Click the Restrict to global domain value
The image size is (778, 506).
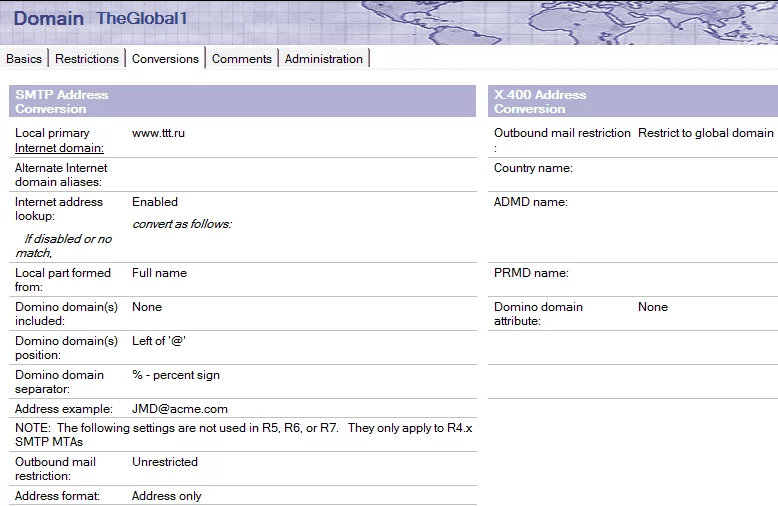(x=705, y=133)
